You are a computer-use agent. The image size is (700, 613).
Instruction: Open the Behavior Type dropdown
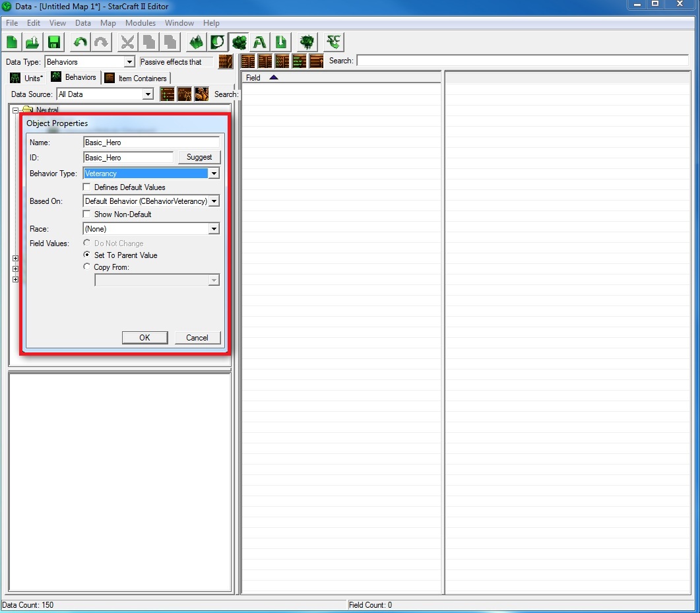tap(214, 174)
